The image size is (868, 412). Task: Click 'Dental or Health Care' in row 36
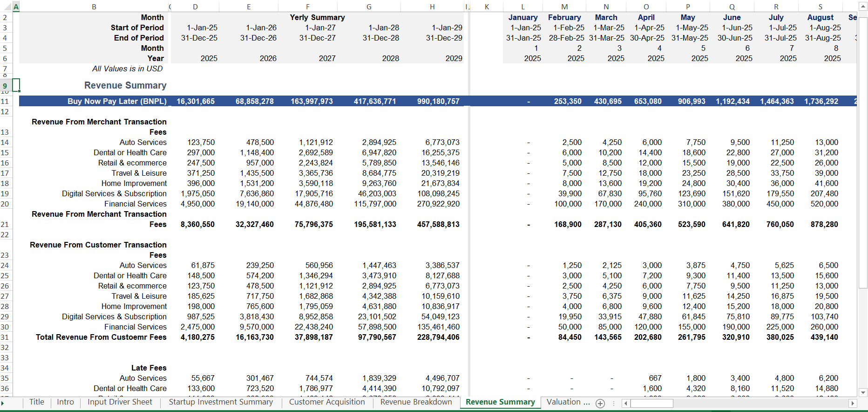(x=130, y=388)
